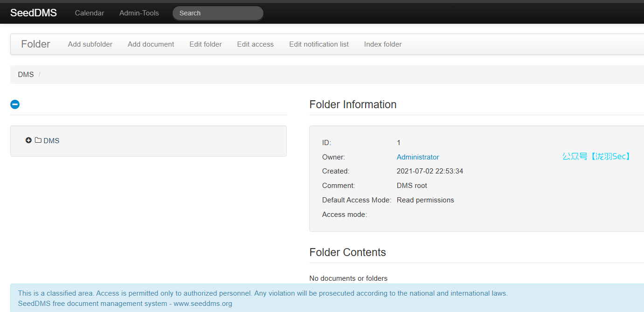Viewport: 644px width, 312px height.
Task: Open Edit notification list
Action: [x=319, y=44]
